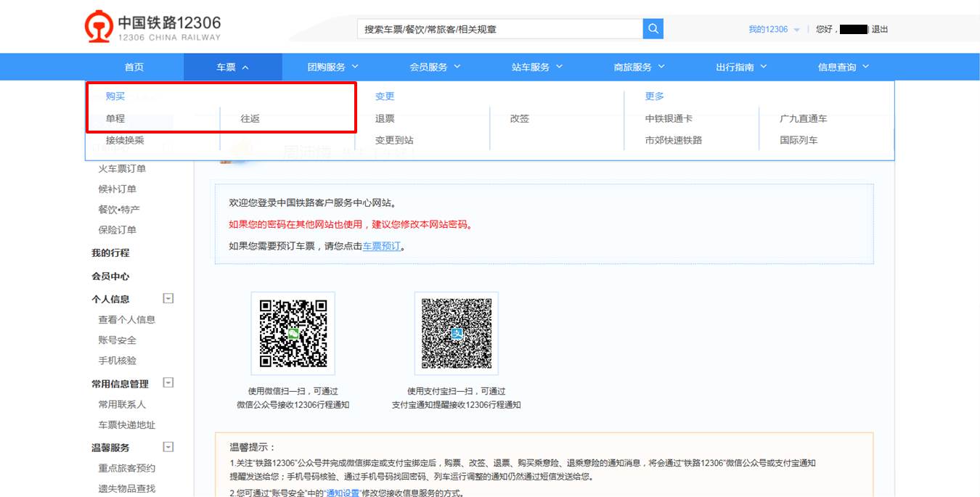Viewport: 980px width, 497px height.
Task: Open the 我的12306 dropdown
Action: tap(773, 30)
